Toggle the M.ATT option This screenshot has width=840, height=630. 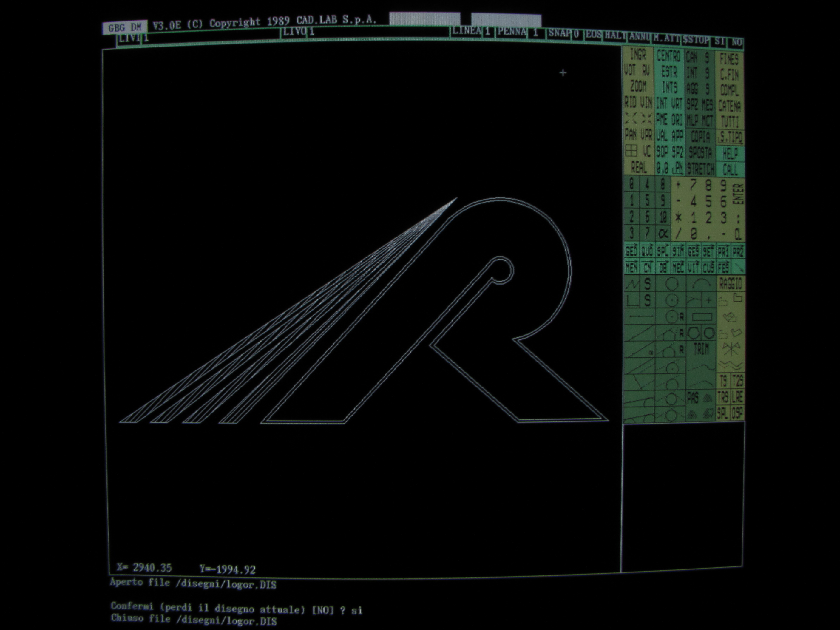(666, 38)
